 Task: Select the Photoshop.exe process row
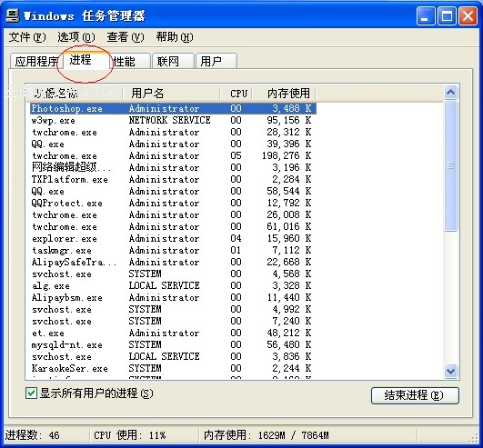[x=173, y=109]
